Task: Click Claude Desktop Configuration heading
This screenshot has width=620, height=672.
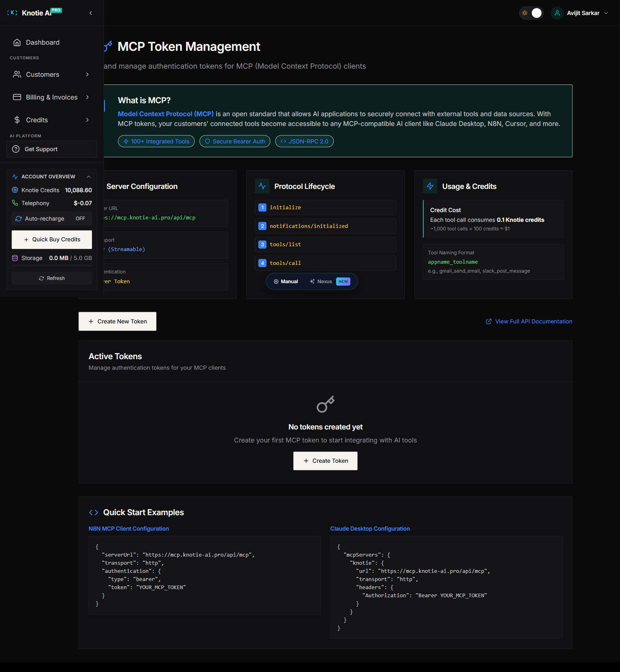Action: (x=370, y=529)
